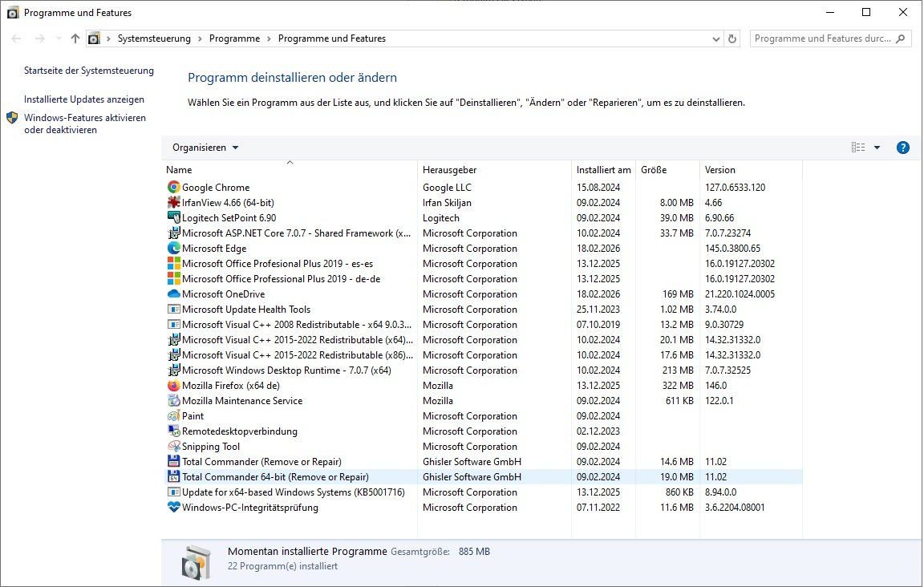Focus the Programme und Features search field
The image size is (924, 587).
(x=823, y=39)
